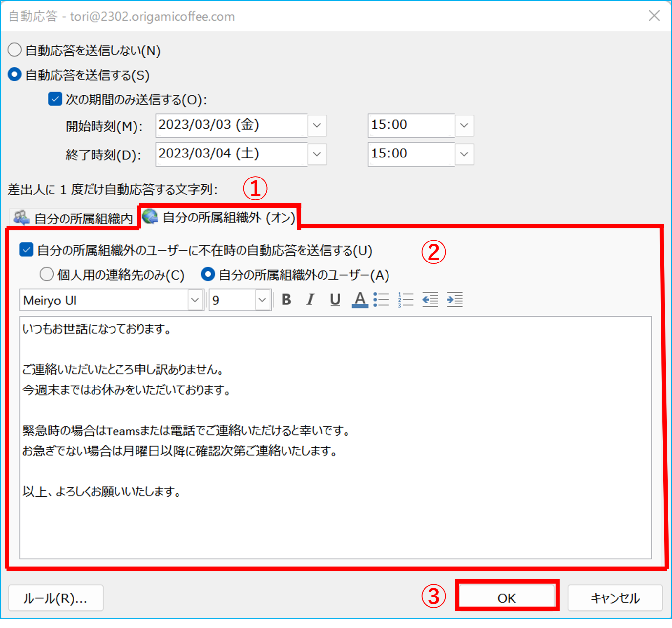Click the text いつもお世話になっております。

coord(97,329)
